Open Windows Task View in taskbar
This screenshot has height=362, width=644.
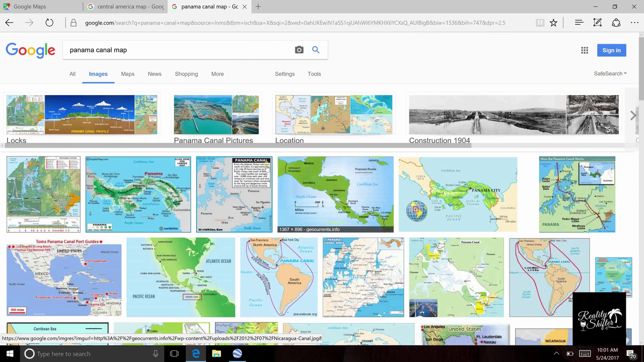[x=174, y=353]
